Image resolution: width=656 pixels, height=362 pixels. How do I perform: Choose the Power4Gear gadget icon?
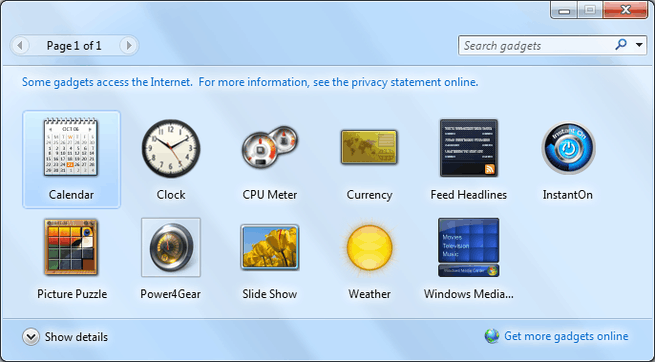(x=171, y=247)
